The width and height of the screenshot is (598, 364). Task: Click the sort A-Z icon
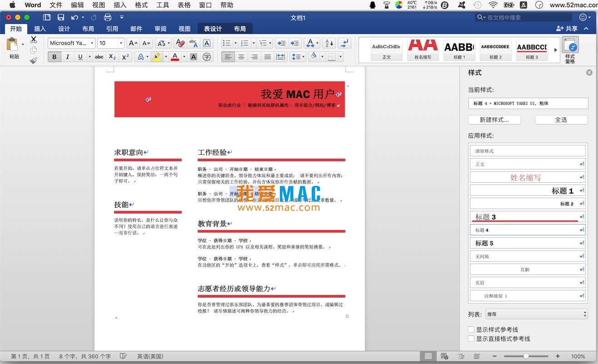coord(329,43)
